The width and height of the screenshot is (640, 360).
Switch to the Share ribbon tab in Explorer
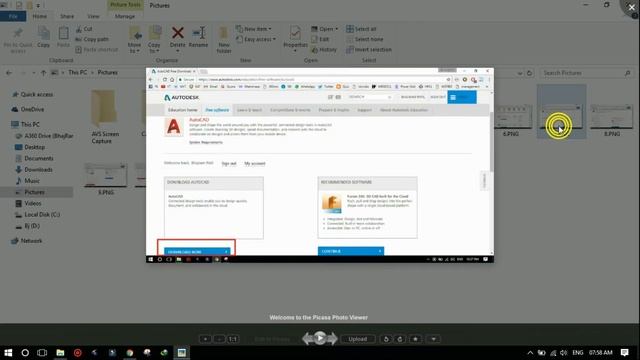(67, 16)
